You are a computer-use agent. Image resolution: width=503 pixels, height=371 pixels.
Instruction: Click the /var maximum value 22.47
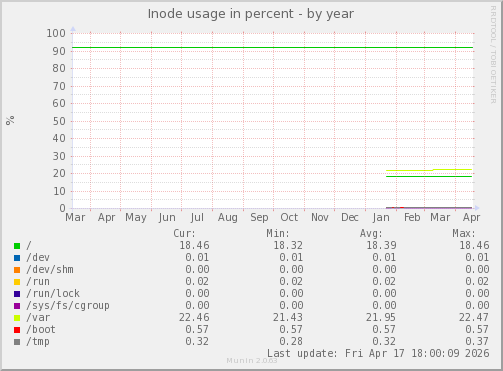474,317
